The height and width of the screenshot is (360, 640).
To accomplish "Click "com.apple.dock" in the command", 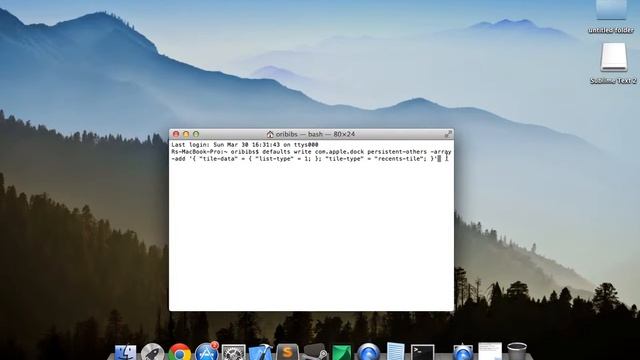I will pos(339,151).
